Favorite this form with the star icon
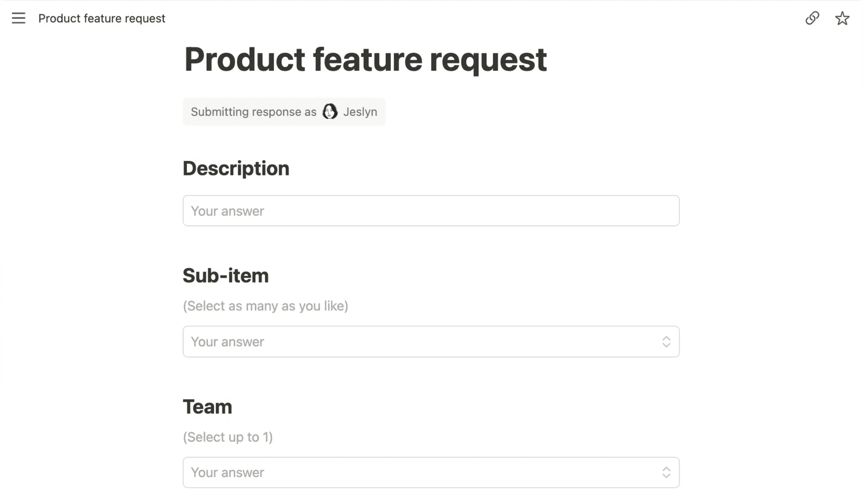 coord(842,18)
